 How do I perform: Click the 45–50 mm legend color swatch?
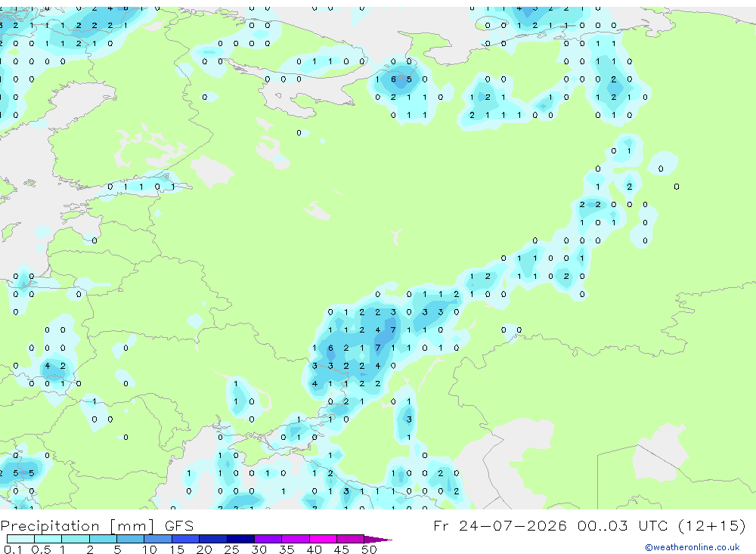coord(350,539)
